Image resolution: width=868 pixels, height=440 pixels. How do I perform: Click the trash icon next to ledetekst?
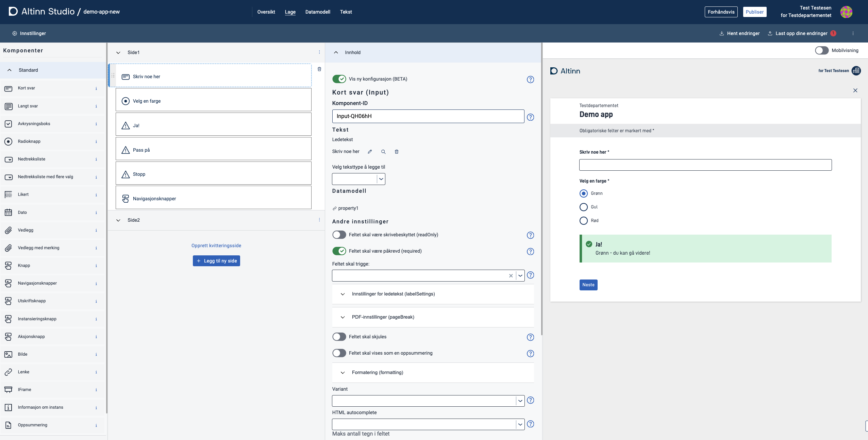coord(397,152)
